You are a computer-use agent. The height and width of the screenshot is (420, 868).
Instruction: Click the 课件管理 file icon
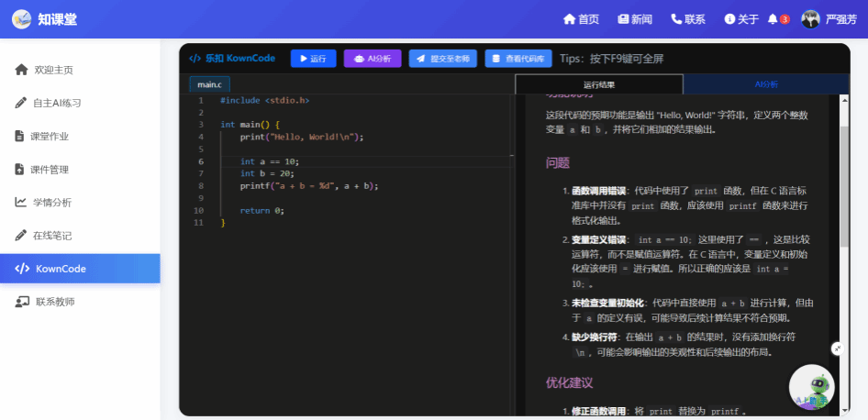(x=21, y=169)
